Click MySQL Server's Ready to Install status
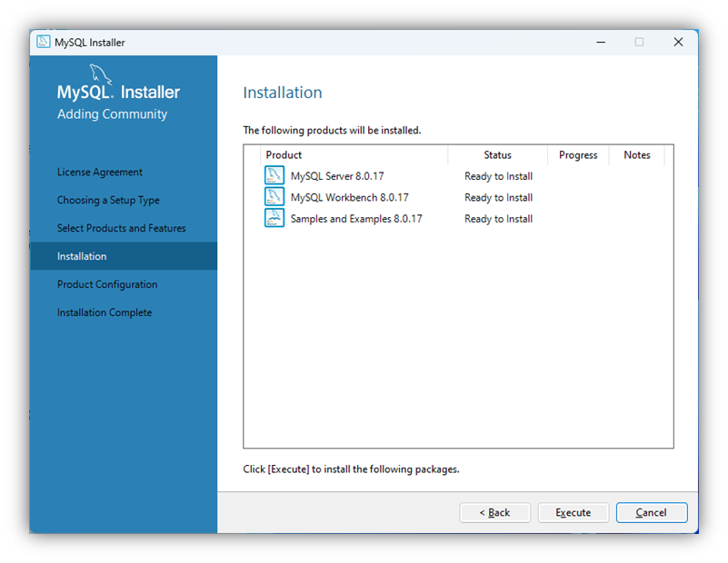This screenshot has width=728, height=563. coord(498,176)
